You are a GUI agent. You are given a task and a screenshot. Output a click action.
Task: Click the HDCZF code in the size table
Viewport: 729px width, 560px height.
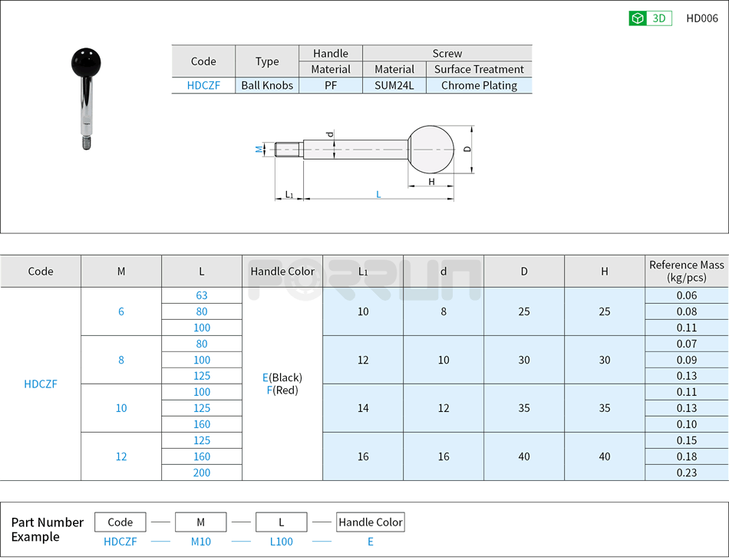[x=41, y=384]
